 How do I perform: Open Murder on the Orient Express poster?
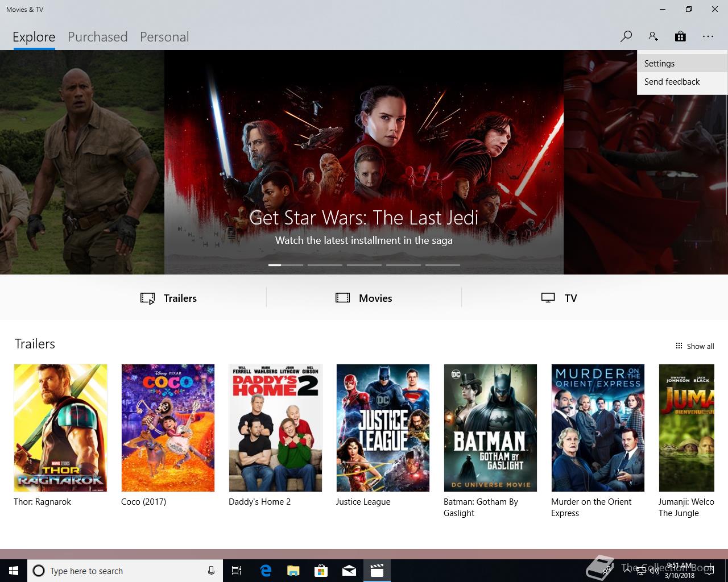pos(598,428)
